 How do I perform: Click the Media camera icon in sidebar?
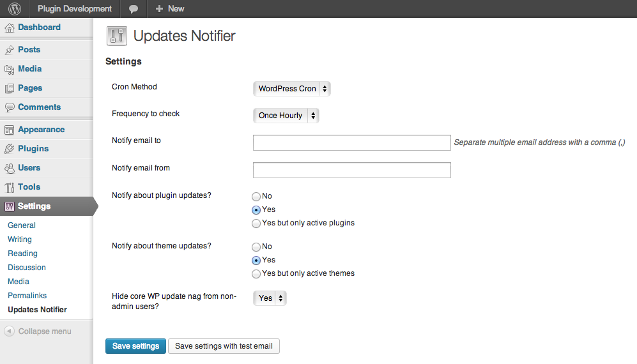point(10,69)
